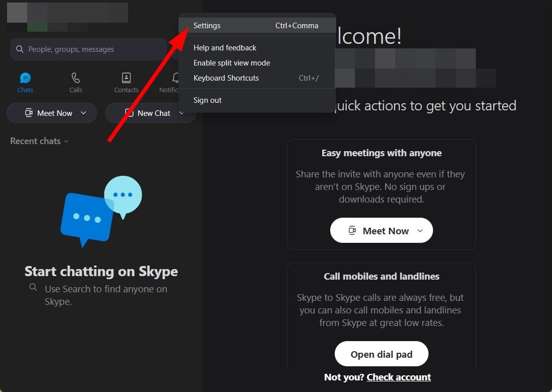The height and width of the screenshot is (392, 552).
Task: Click the Start chatting on Skype heading
Action: [x=101, y=271]
